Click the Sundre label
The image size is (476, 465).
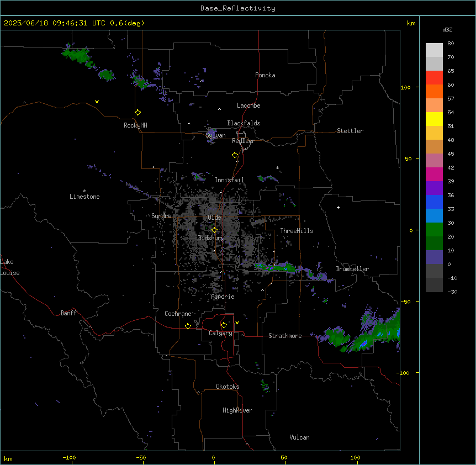pyautogui.click(x=161, y=216)
